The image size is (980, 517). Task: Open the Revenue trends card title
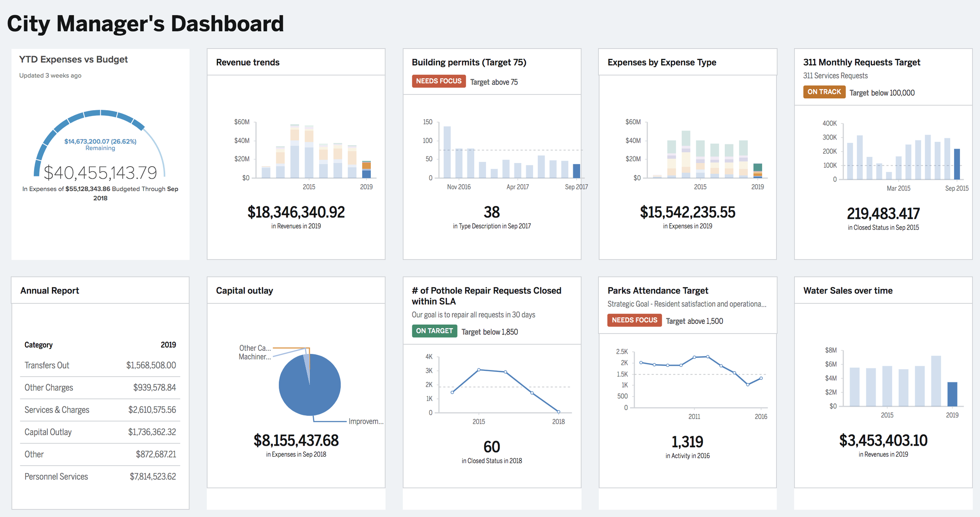tap(247, 62)
